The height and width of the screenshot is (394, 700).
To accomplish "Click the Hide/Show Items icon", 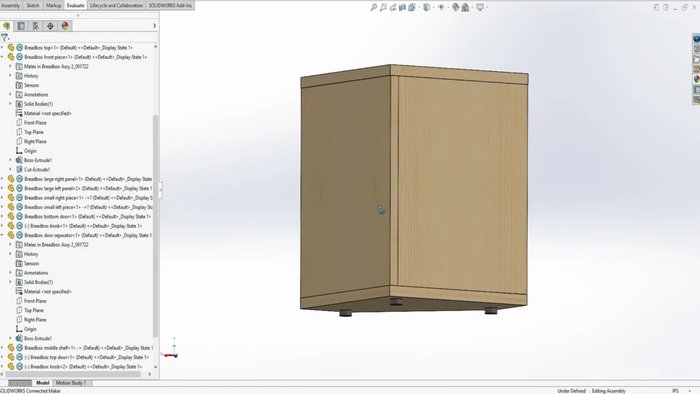I will 441,7.
